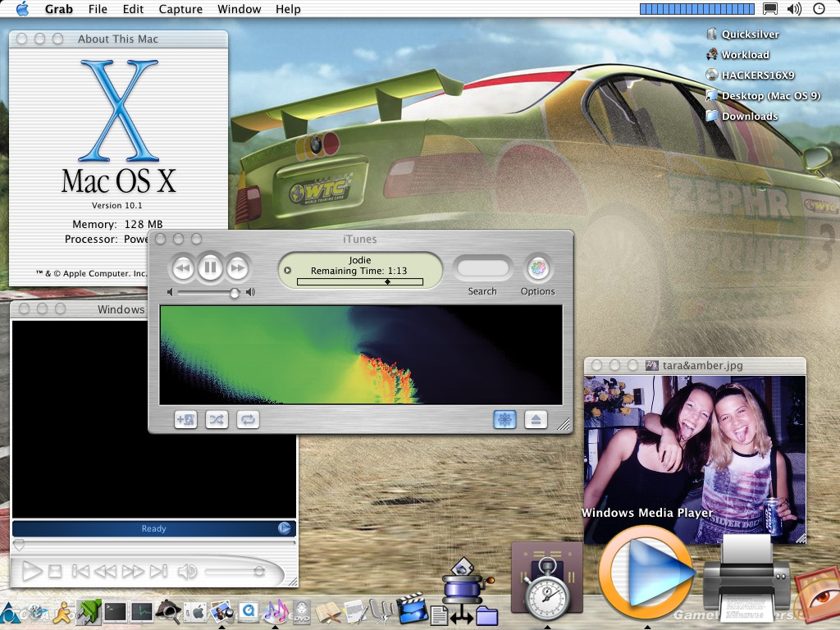
Task: Click the iTunes Search field
Action: click(482, 268)
